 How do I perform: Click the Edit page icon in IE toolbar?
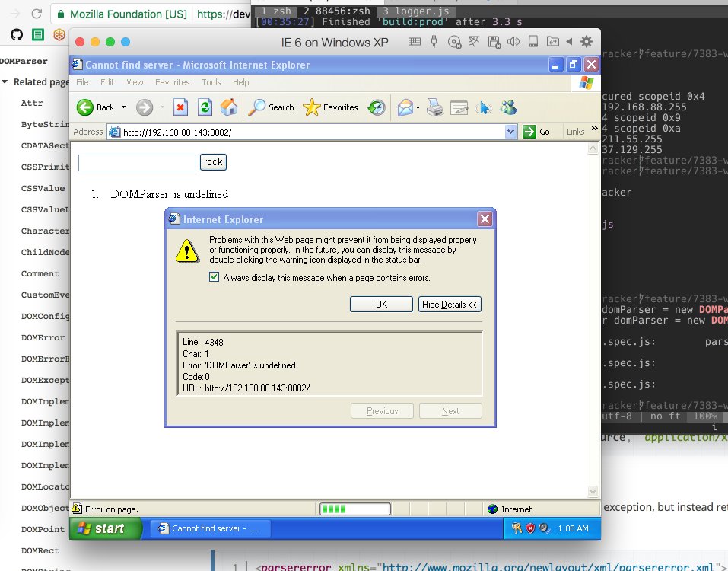tap(459, 108)
